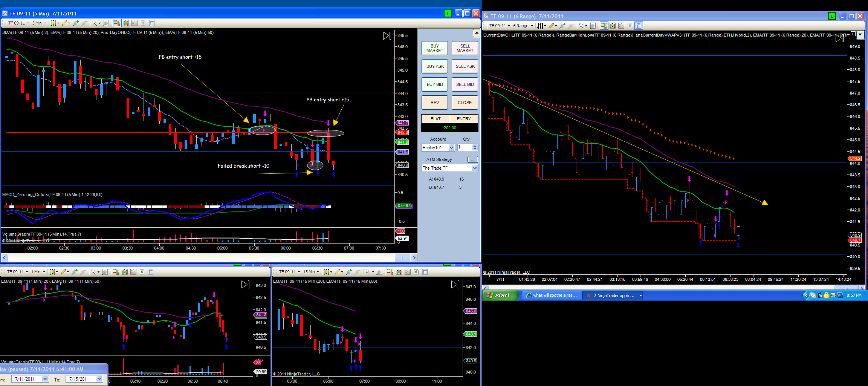Open '7 NinjaTrader applic...' taskbar group
The height and width of the screenshot is (386, 868).
point(614,296)
